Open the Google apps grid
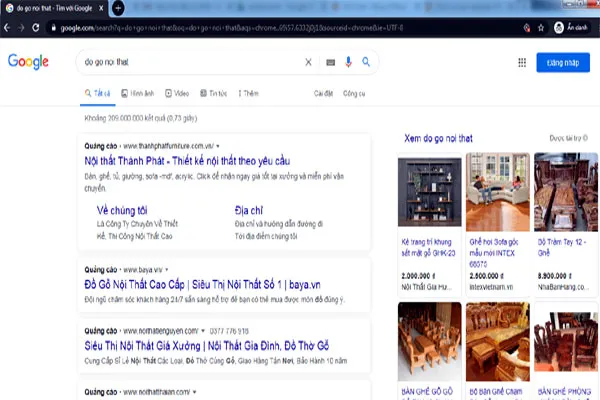Screen dimensions: 600x400 522,62
